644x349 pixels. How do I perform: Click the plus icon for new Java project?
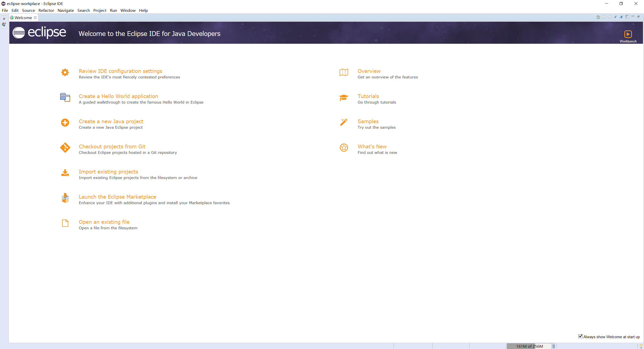pyautogui.click(x=65, y=122)
